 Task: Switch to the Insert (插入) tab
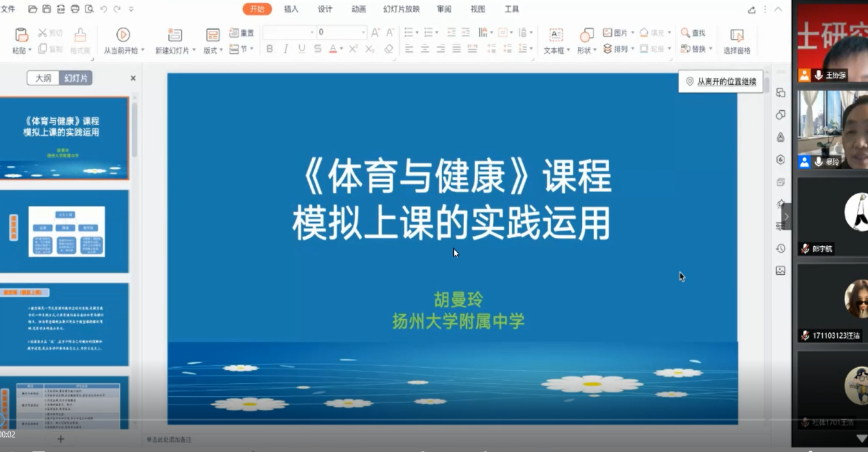click(291, 10)
